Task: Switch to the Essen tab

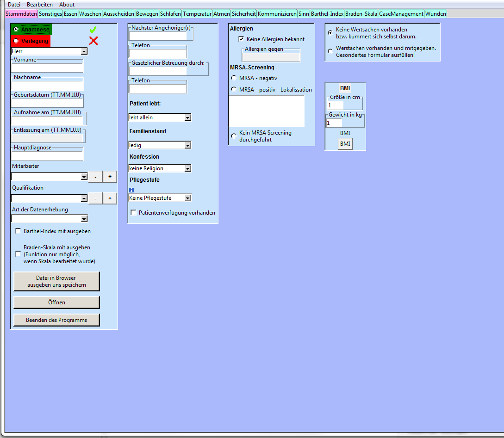Action: pyautogui.click(x=70, y=14)
